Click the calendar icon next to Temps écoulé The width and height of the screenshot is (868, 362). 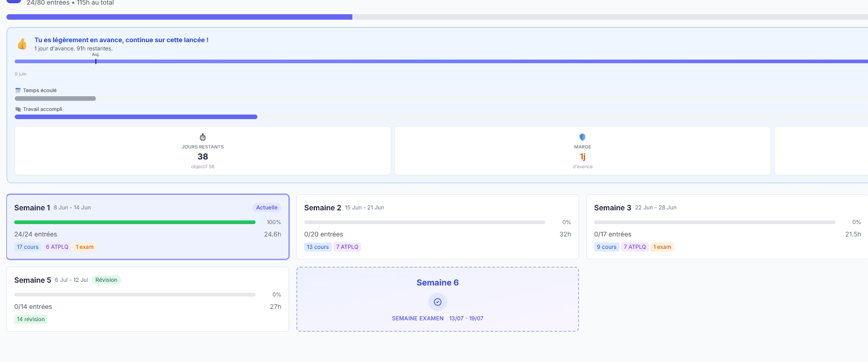pyautogui.click(x=18, y=90)
